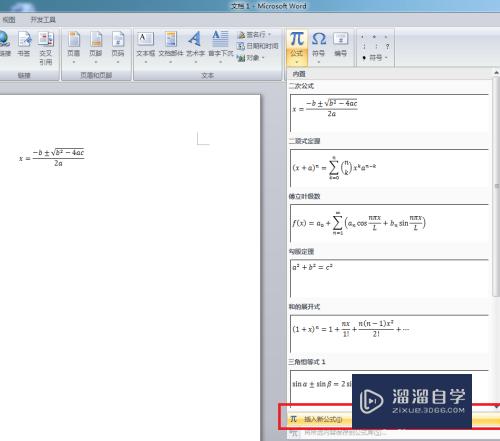The image size is (500, 441).
Task: Click the WordArt (艺术字) icon
Action: [x=195, y=39]
